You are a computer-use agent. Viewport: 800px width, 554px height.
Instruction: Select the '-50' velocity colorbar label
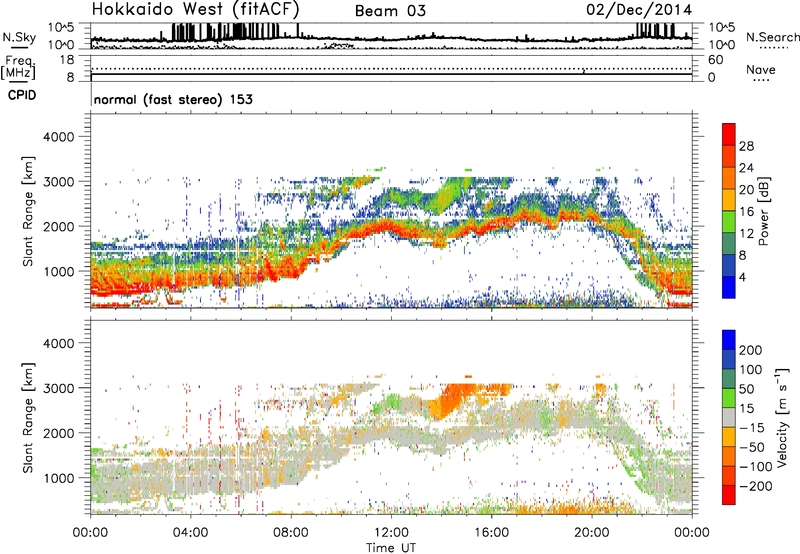pos(752,447)
